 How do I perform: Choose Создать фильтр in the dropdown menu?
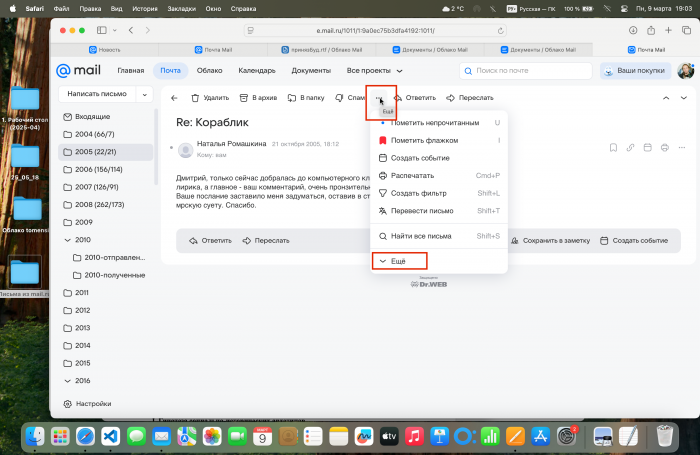[x=439, y=193]
